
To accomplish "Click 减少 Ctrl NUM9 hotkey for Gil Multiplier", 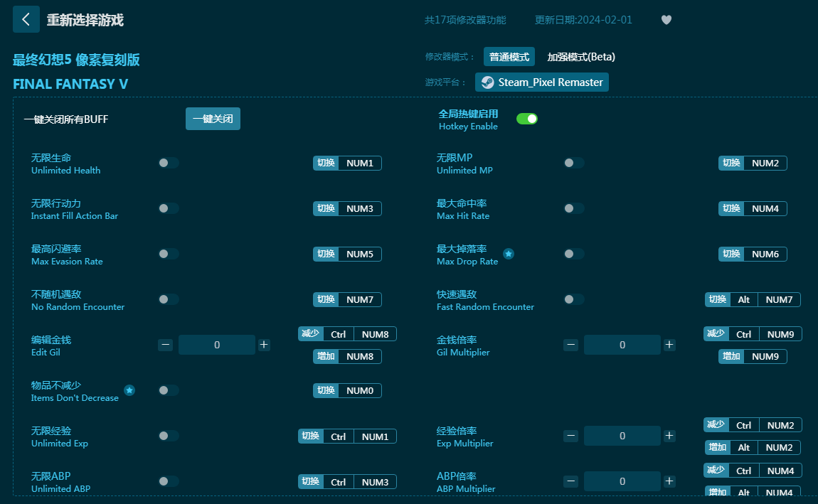I will (x=753, y=334).
